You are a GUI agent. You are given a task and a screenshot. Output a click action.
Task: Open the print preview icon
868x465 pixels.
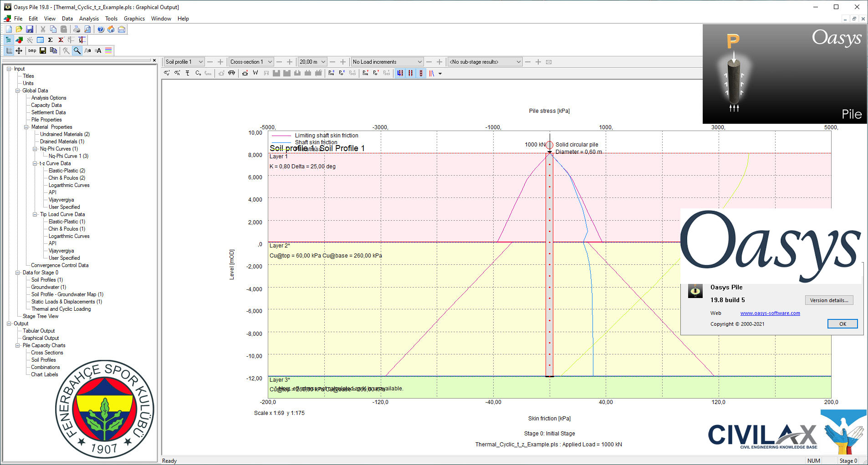[x=87, y=29]
